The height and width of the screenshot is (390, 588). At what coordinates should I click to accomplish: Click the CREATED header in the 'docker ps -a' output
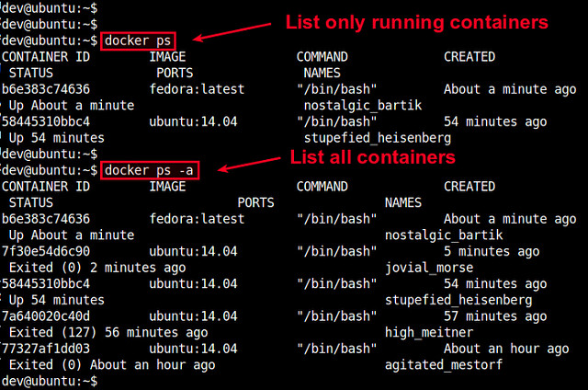click(x=469, y=187)
